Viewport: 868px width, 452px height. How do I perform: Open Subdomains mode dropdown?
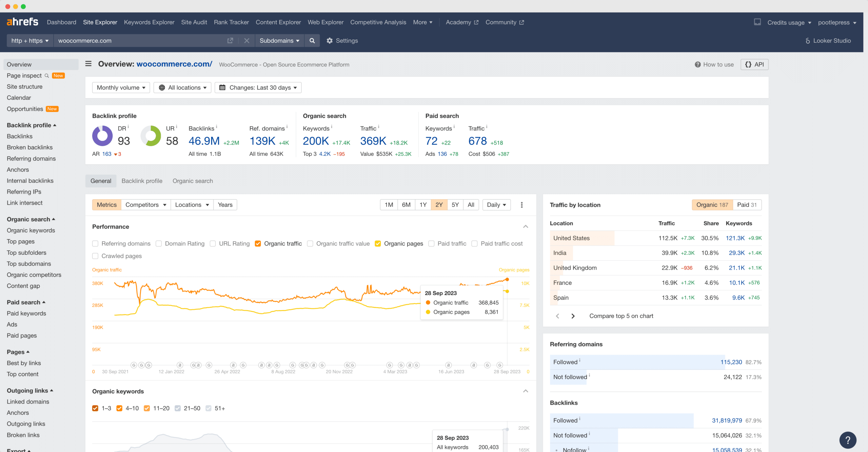point(279,41)
